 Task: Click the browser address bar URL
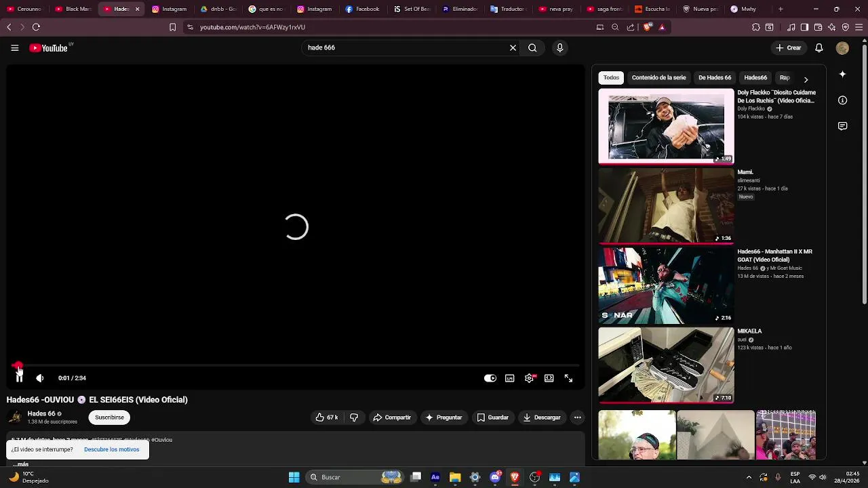point(252,27)
